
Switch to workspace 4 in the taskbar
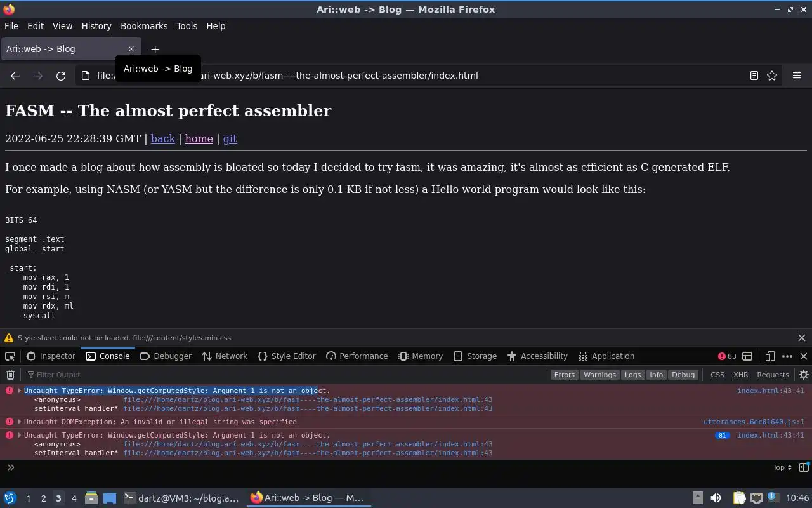(74, 498)
